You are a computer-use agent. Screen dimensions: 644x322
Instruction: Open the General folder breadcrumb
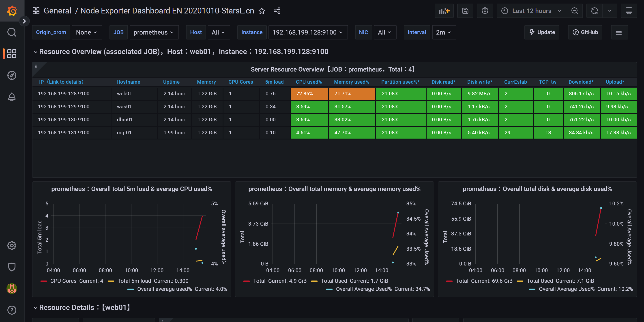58,11
